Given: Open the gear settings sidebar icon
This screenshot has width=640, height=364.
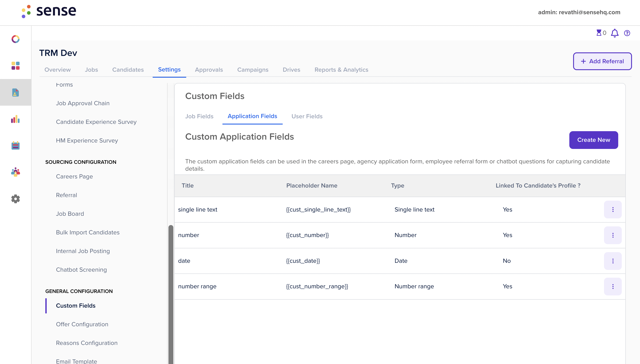Looking at the screenshot, I should 16,199.
